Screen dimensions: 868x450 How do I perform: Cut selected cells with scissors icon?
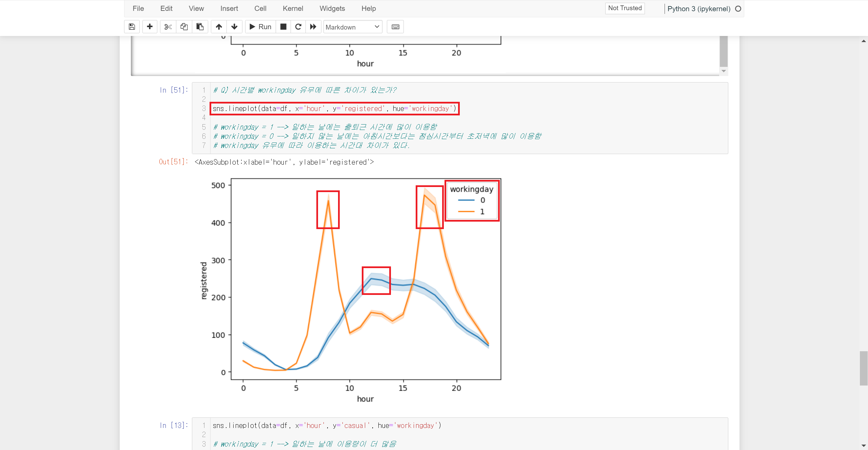click(168, 27)
